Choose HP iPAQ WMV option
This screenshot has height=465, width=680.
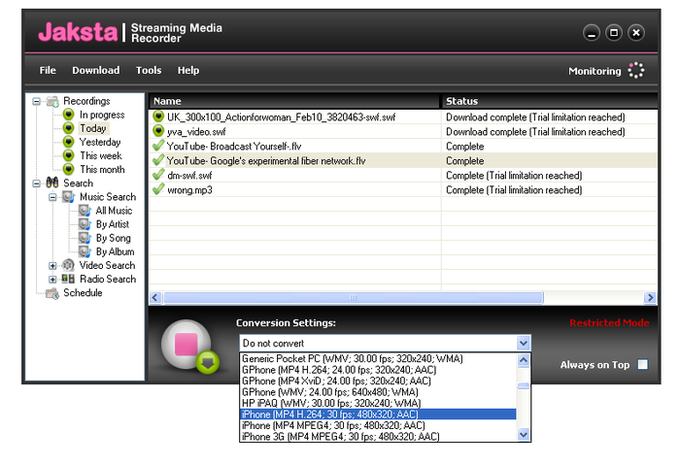click(378, 403)
